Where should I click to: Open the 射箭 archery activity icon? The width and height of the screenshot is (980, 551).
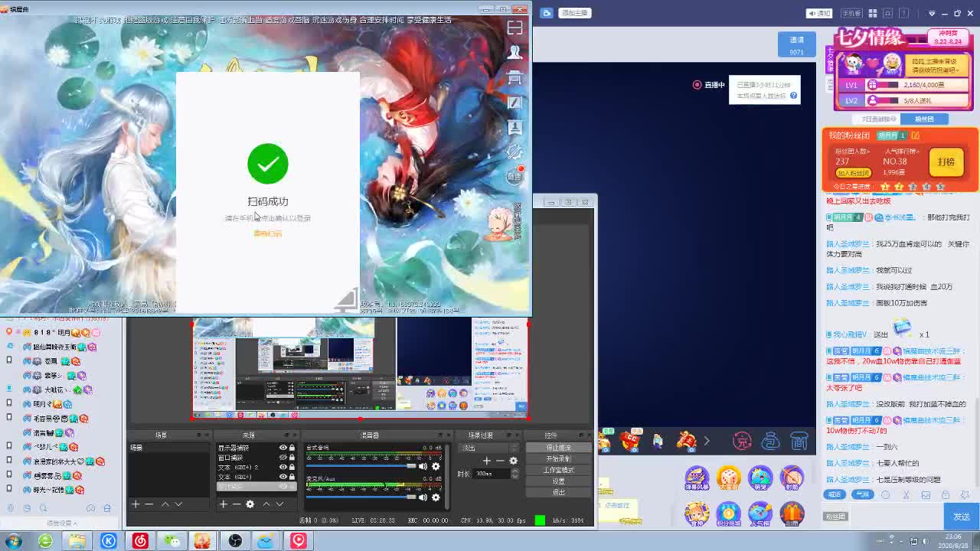click(792, 478)
